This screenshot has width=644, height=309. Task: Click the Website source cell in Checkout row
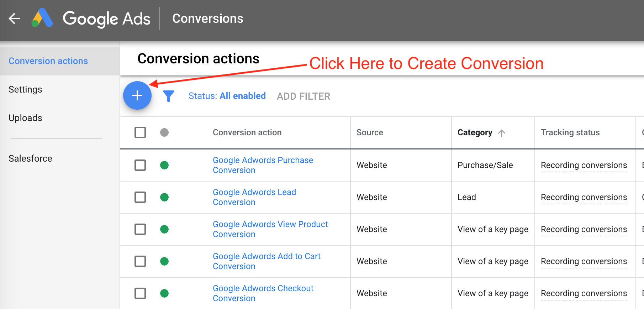coord(371,293)
